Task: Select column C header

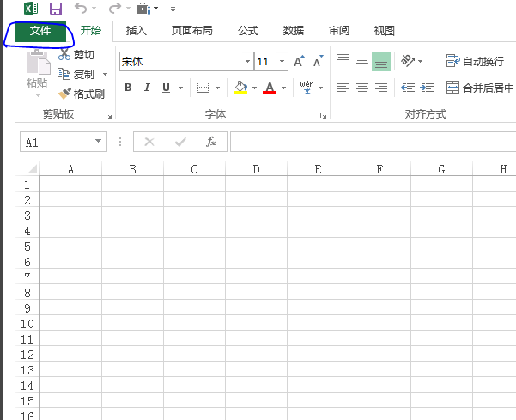Action: click(x=195, y=169)
